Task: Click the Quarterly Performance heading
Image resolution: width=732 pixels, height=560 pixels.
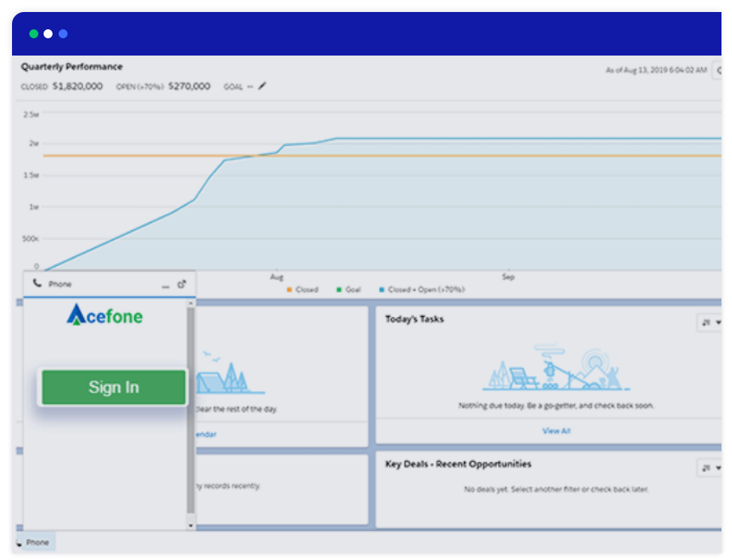Action: click(71, 67)
